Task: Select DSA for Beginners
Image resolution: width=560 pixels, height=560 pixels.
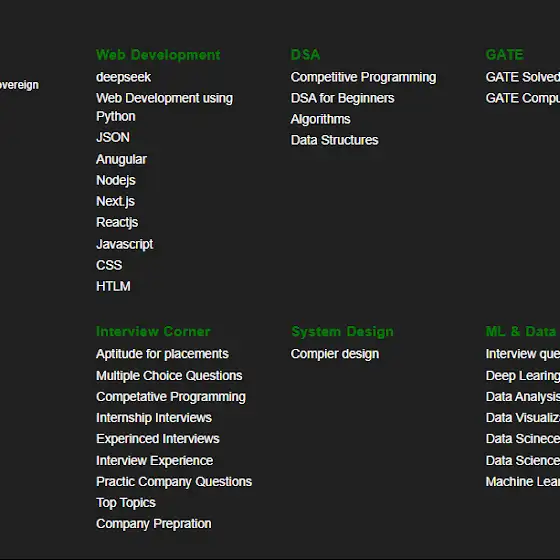Action: (342, 98)
